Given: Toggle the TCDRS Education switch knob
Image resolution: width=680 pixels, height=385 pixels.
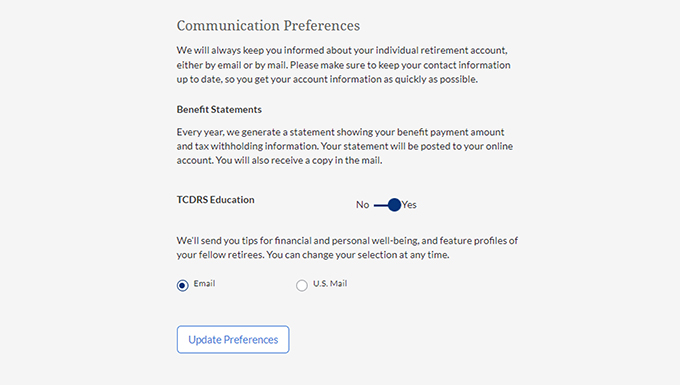Looking at the screenshot, I should pyautogui.click(x=394, y=205).
